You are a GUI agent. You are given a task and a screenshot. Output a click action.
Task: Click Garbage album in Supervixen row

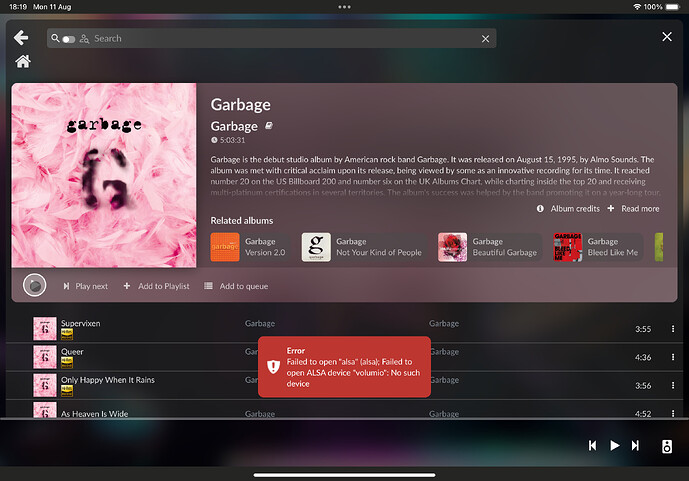coord(444,323)
